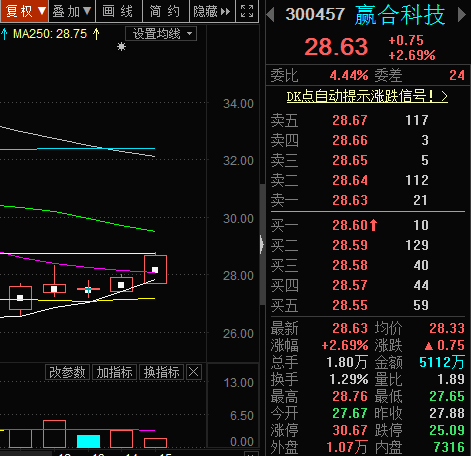Screen dimensions: 471x456
Task: Close the indicator panel with X
Action: (x=193, y=372)
